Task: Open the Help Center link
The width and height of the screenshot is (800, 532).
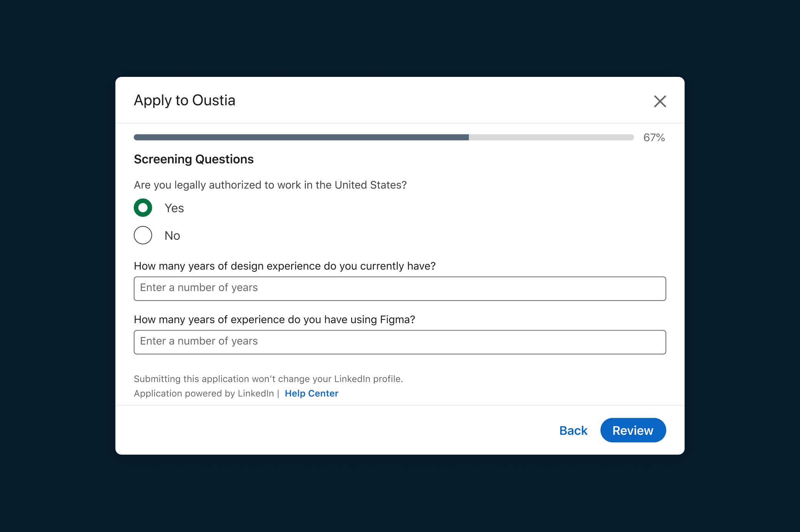Action: pos(311,393)
